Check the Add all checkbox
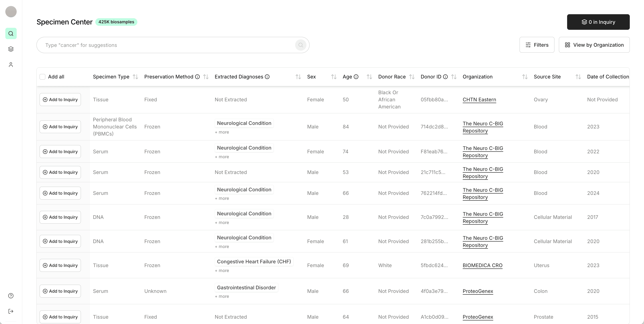The image size is (644, 324). pyautogui.click(x=42, y=77)
